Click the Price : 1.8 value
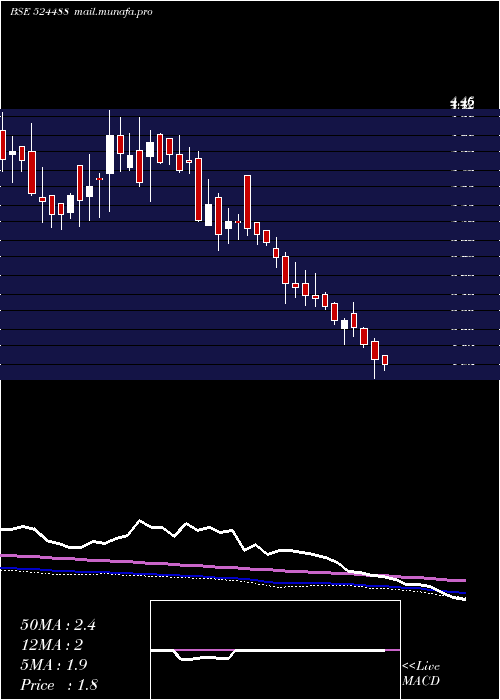 59,685
